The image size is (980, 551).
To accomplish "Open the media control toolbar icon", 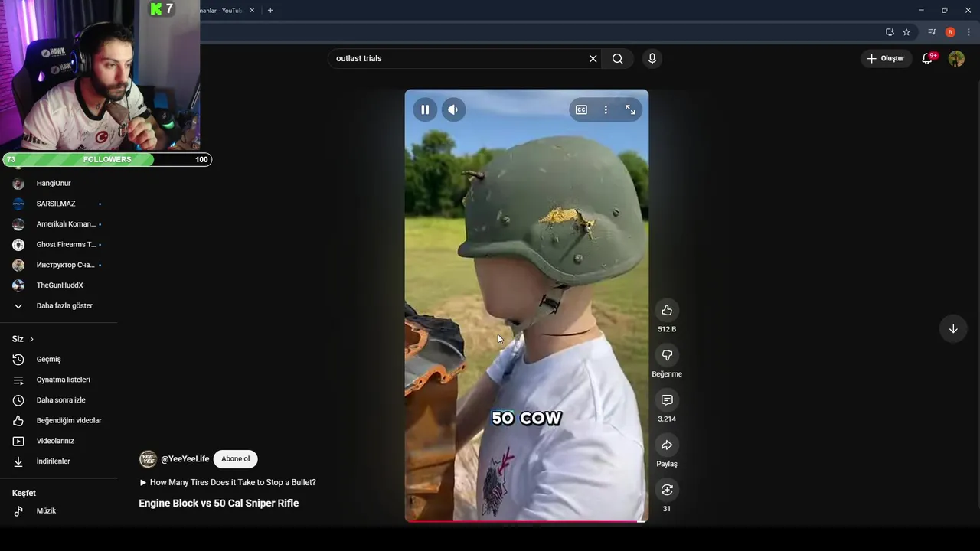I will point(932,32).
